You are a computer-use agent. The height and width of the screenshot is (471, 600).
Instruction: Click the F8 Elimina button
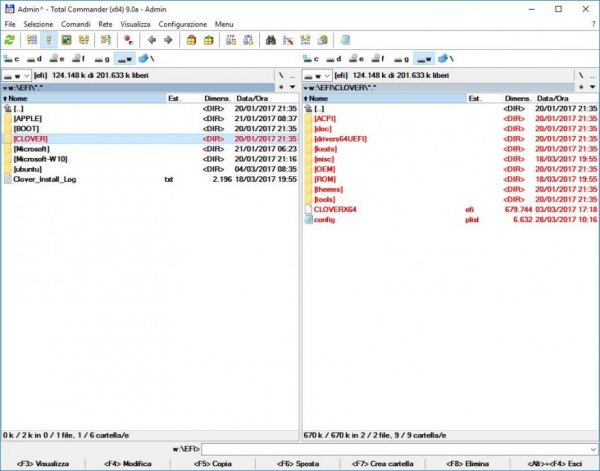pos(468,464)
